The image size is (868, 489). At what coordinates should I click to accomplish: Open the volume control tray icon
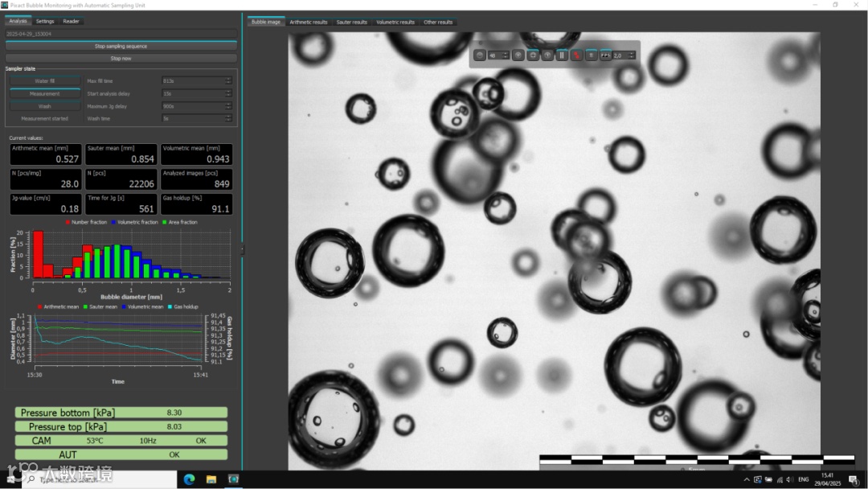[x=790, y=479]
